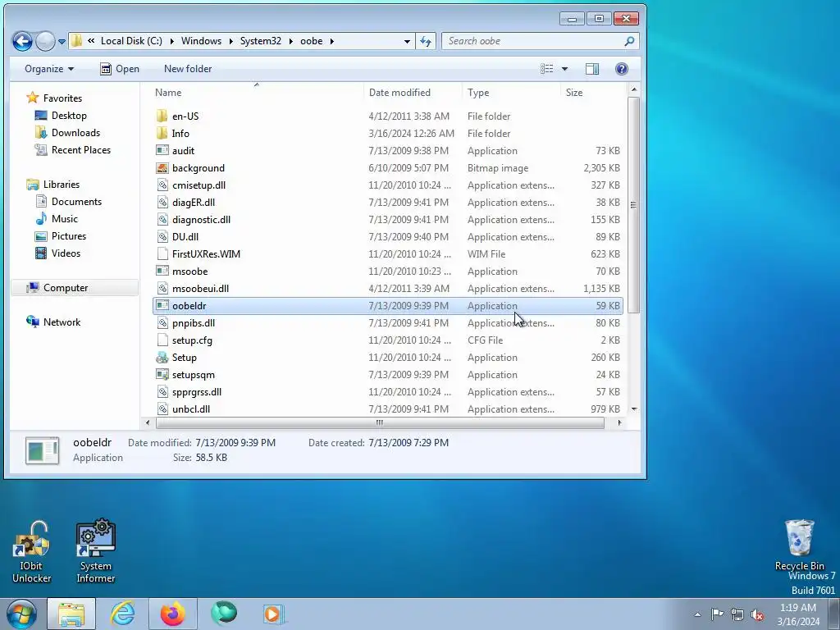Select spprgrss.dll file name

pos(197,391)
